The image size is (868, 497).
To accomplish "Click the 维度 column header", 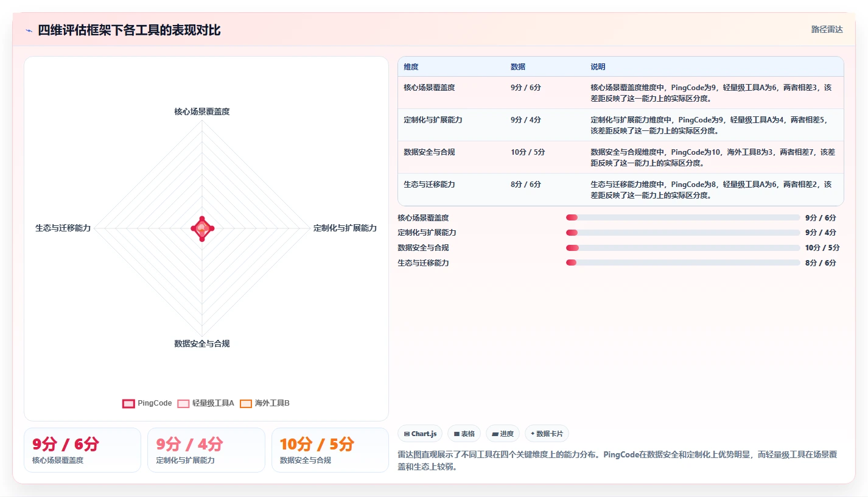I will point(411,67).
